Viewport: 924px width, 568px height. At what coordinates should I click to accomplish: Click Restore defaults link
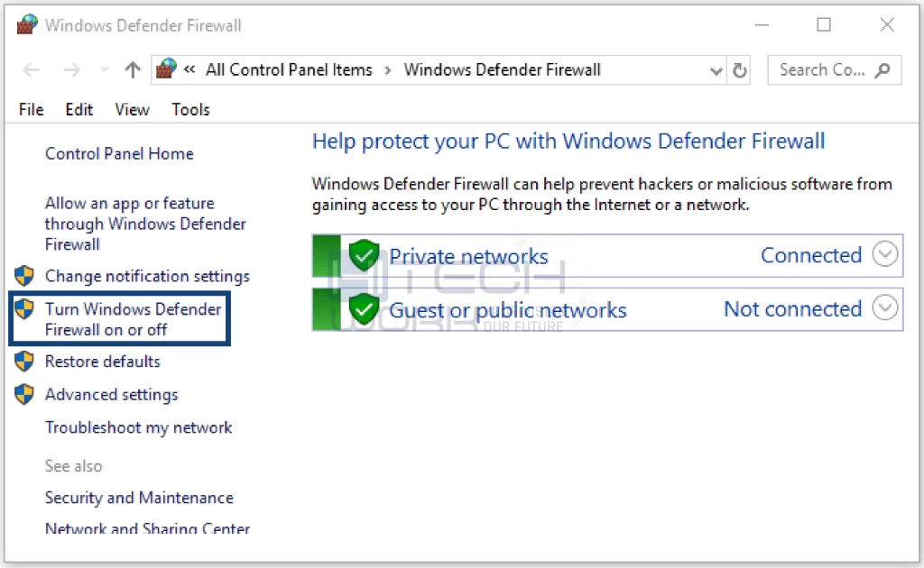pyautogui.click(x=103, y=362)
